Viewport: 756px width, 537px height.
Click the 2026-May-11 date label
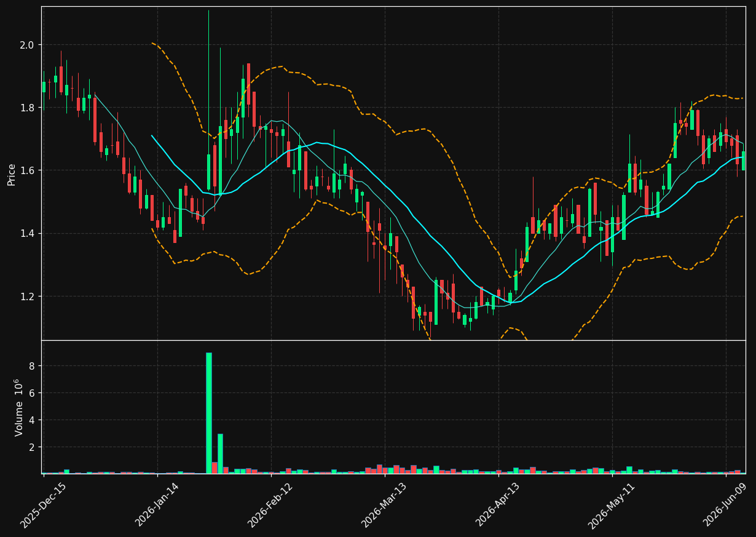[x=612, y=505]
